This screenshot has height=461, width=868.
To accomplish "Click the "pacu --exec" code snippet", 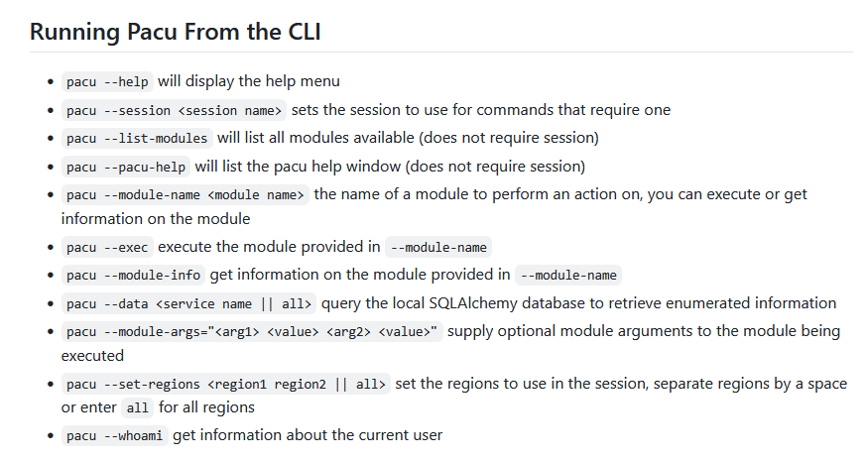I will coord(107,247).
